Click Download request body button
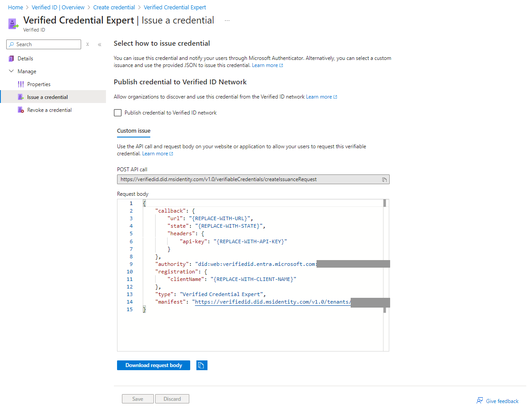The image size is (532, 411). click(x=153, y=365)
